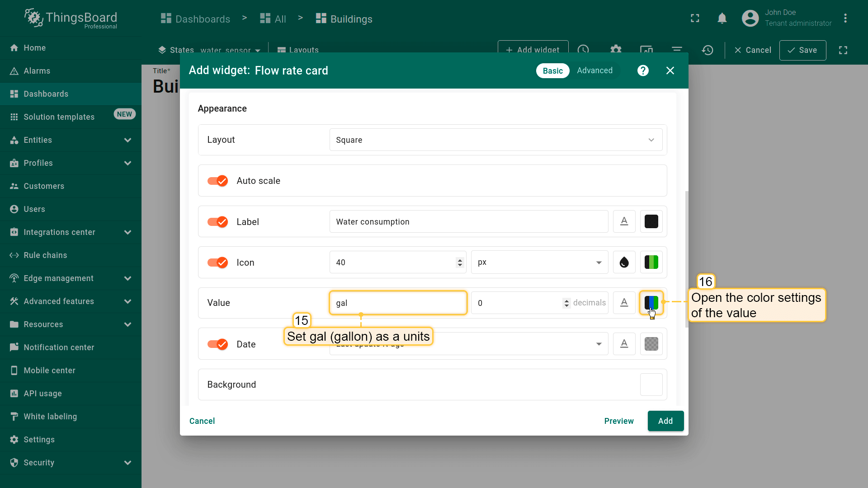The width and height of the screenshot is (868, 488).
Task: Open version control history icon
Action: coord(708,50)
